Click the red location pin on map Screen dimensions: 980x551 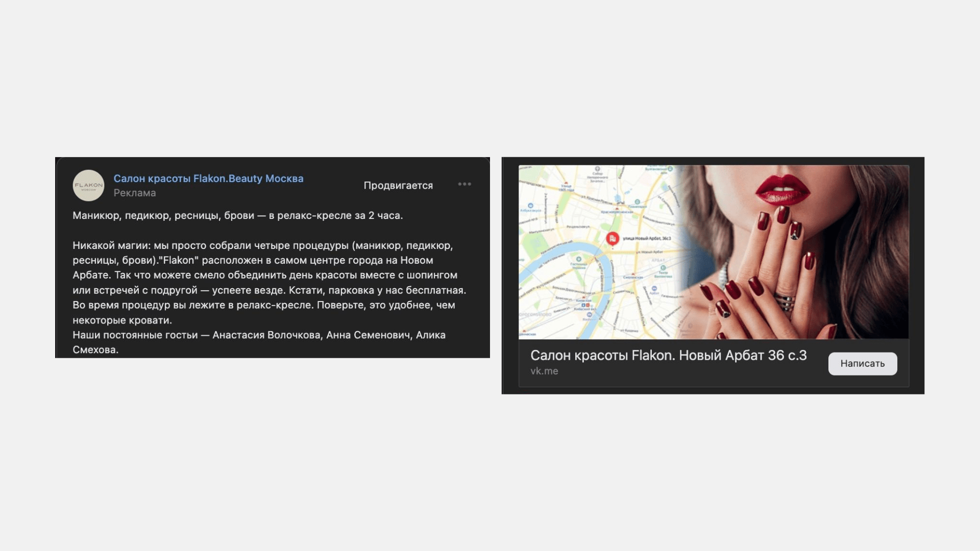pyautogui.click(x=612, y=238)
